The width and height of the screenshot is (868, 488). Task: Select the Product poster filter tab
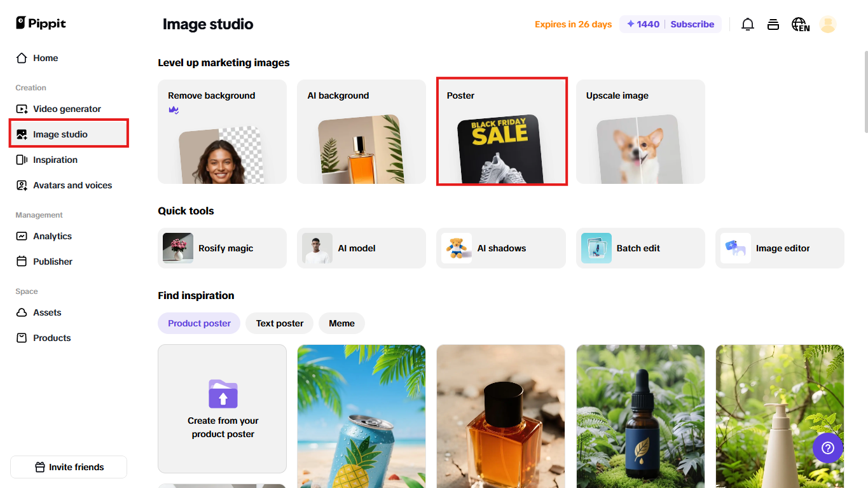(199, 323)
